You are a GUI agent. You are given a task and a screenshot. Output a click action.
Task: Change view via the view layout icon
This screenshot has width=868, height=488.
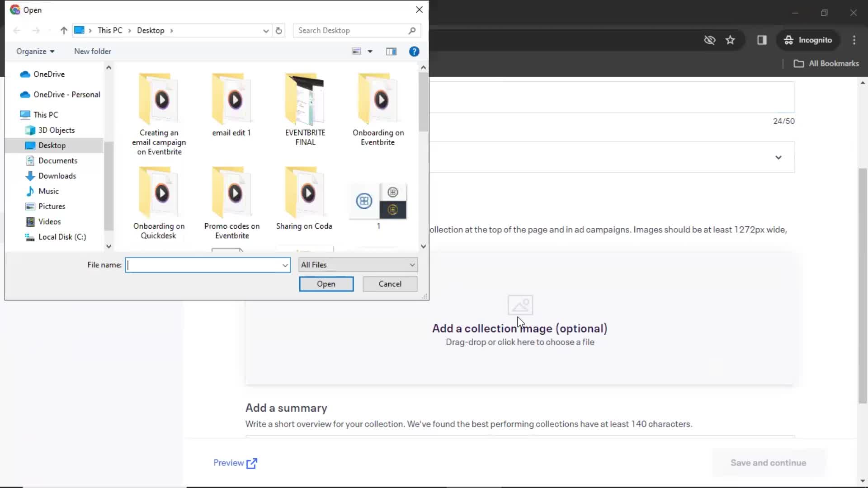[x=357, y=52]
